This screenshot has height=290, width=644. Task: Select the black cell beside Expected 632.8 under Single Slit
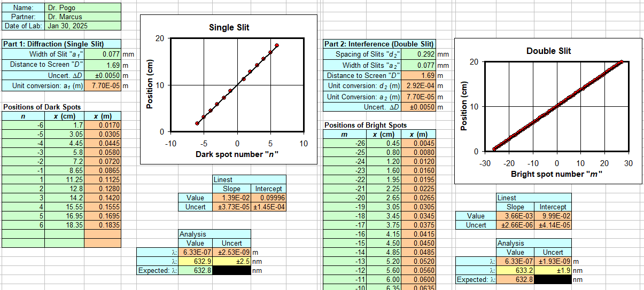(x=232, y=270)
